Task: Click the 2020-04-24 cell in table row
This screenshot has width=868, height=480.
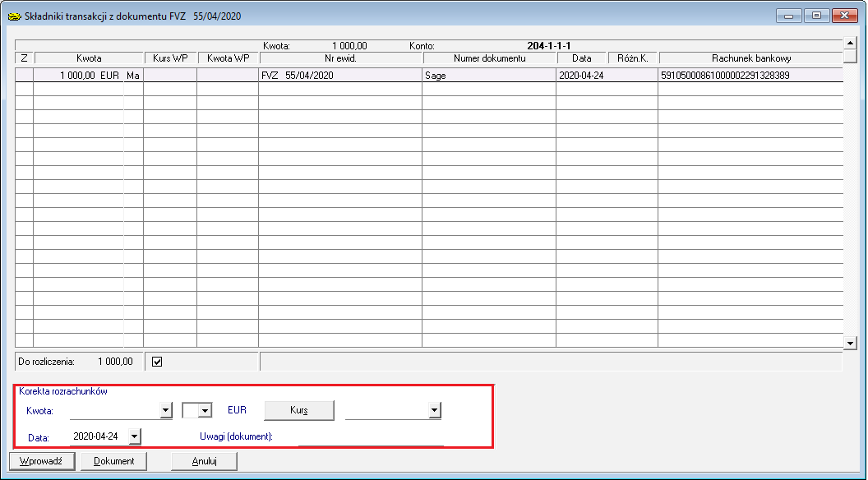Action: [607, 76]
